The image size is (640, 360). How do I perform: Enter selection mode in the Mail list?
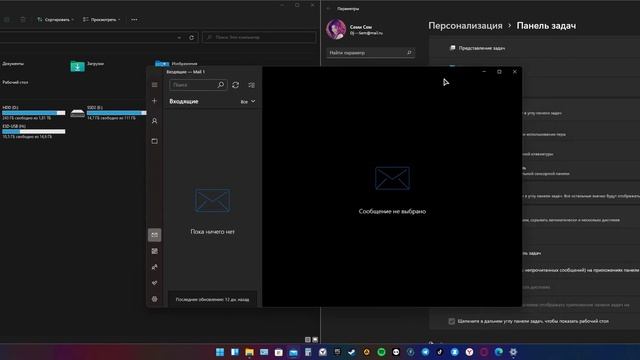tap(251, 85)
